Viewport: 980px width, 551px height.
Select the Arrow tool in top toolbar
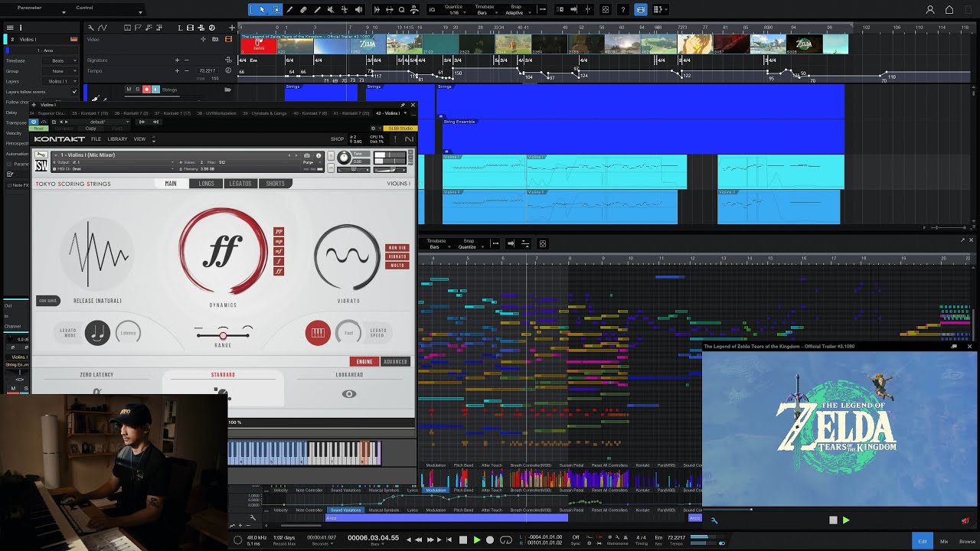(262, 10)
